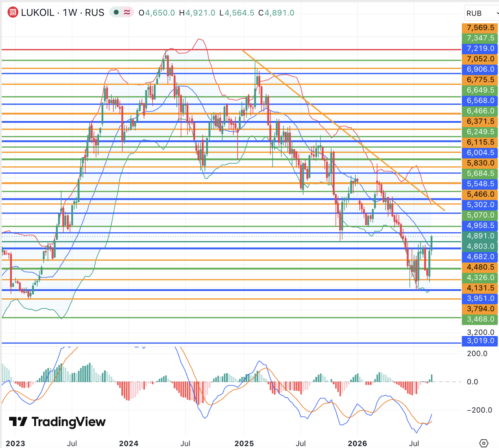Click the 6,004.5 price label
Image resolution: width=499 pixels, height=448 pixels.
point(480,153)
